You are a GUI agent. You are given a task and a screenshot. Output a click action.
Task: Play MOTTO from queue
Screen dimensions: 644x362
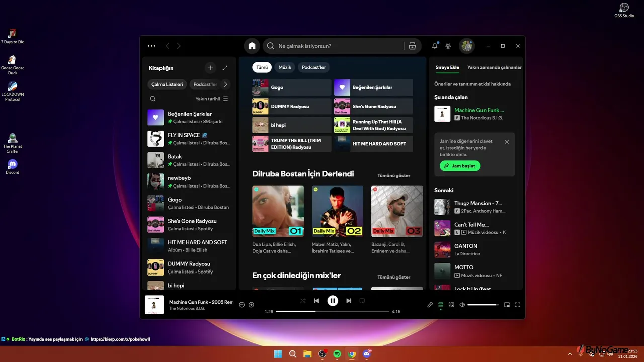click(474, 271)
